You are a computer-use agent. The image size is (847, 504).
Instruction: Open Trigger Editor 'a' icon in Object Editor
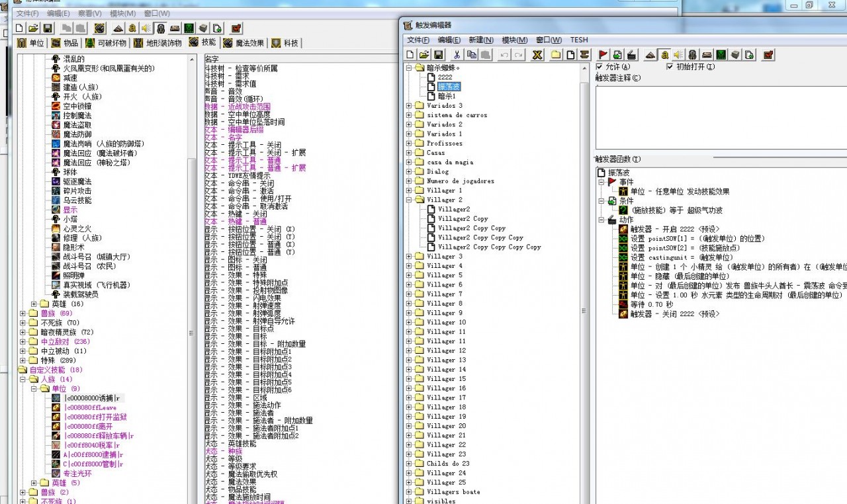click(x=132, y=28)
